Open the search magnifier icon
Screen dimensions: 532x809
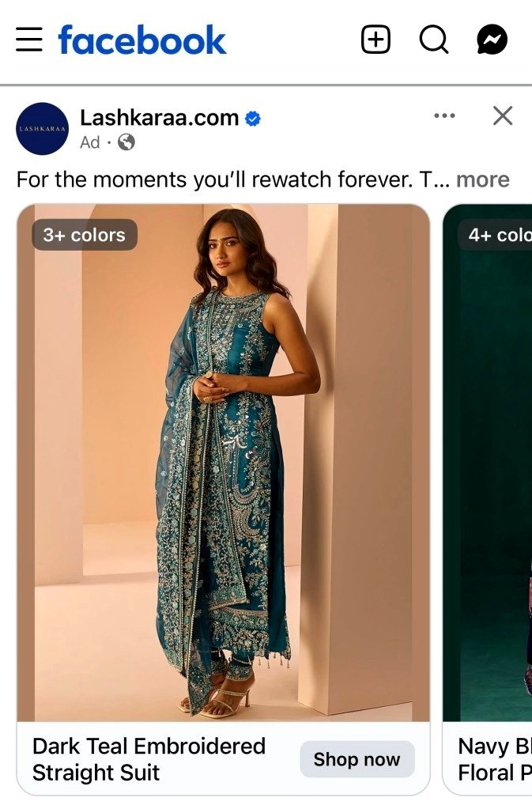click(433, 40)
